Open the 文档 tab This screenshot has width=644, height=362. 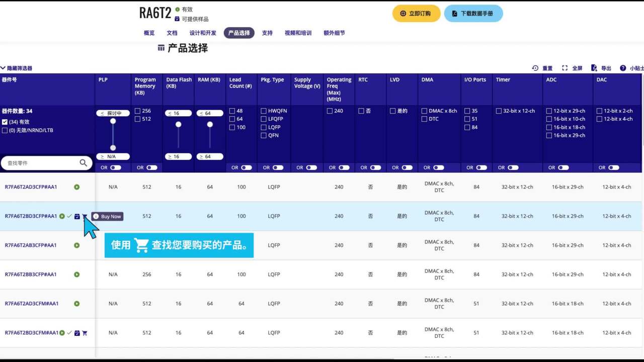click(x=172, y=33)
